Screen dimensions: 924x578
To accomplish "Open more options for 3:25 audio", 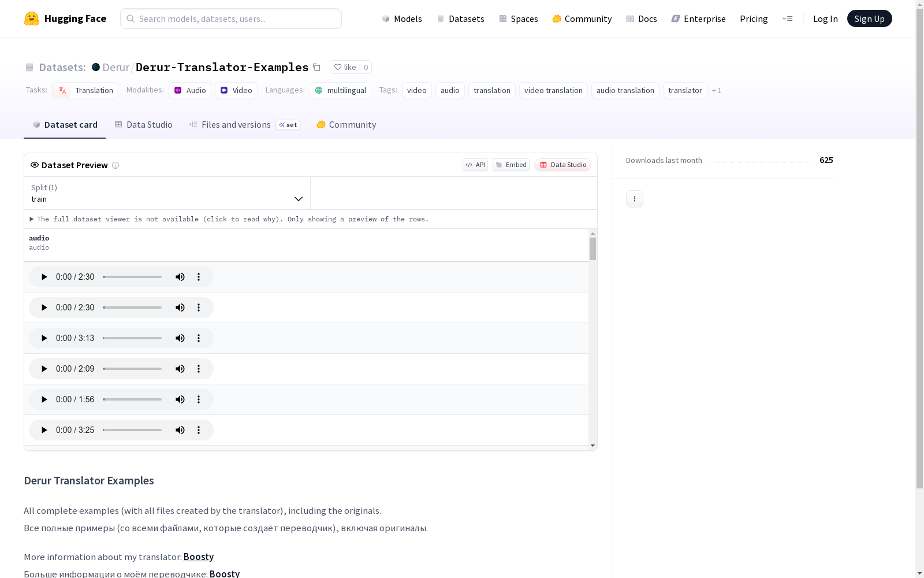I will click(x=199, y=430).
